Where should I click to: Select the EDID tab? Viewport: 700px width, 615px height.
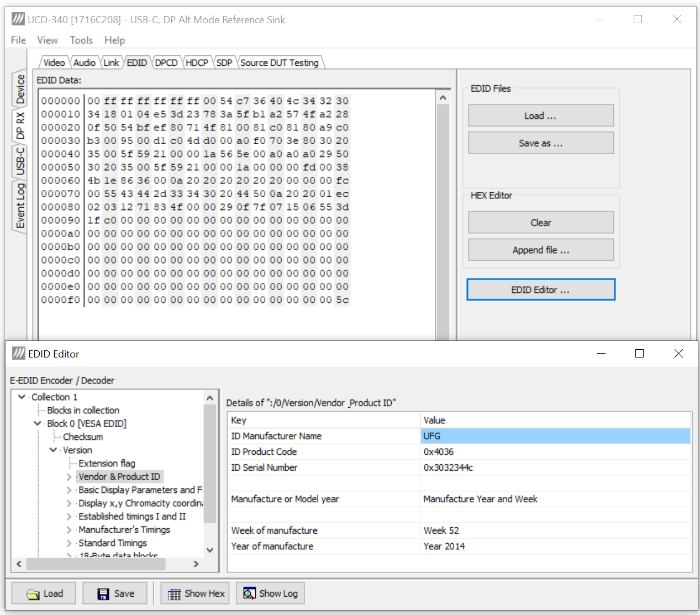tap(136, 62)
